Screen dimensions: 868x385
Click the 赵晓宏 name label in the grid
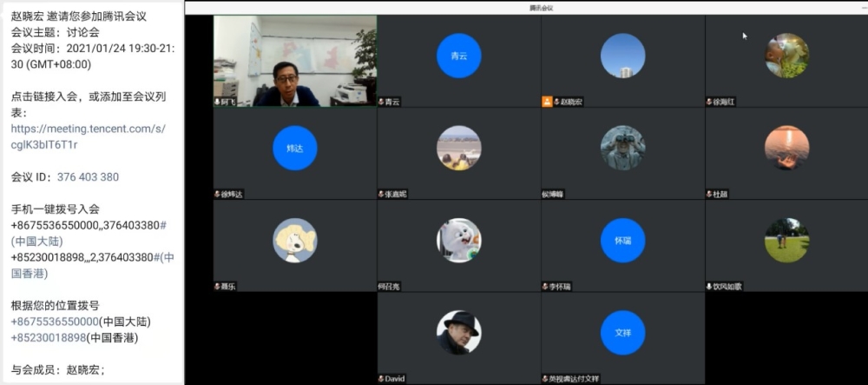tap(571, 102)
